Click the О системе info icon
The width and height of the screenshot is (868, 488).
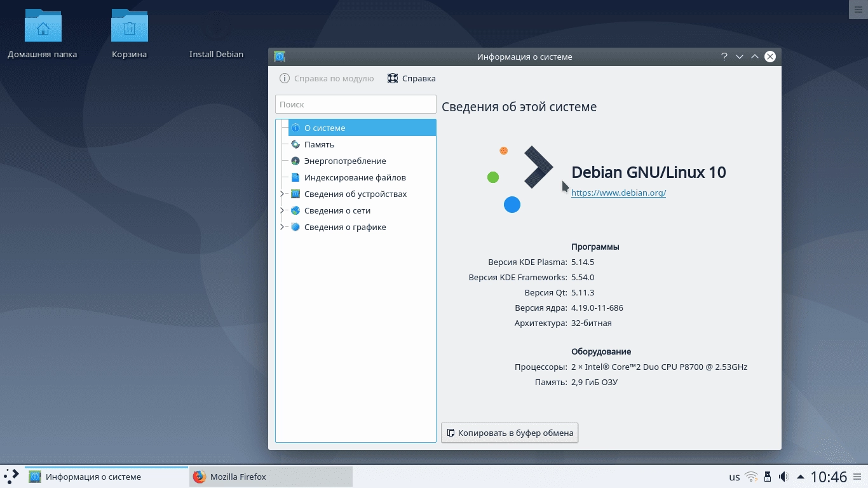(295, 128)
